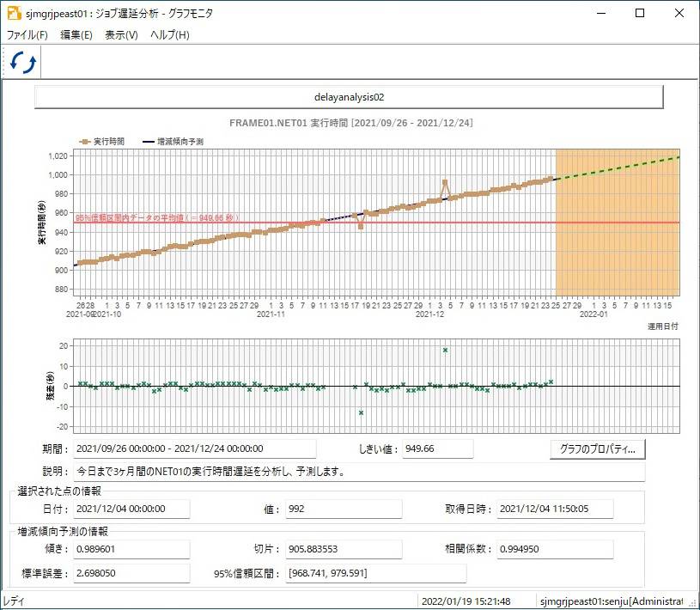This screenshot has height=610, width=700.
Task: Select the 992 peak data point on graph
Action: click(445, 182)
